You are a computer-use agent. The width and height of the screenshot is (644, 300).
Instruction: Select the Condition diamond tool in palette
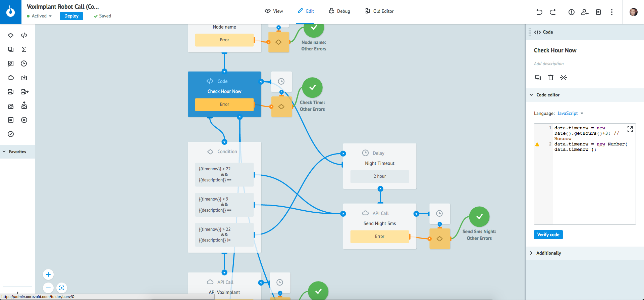tap(11, 35)
